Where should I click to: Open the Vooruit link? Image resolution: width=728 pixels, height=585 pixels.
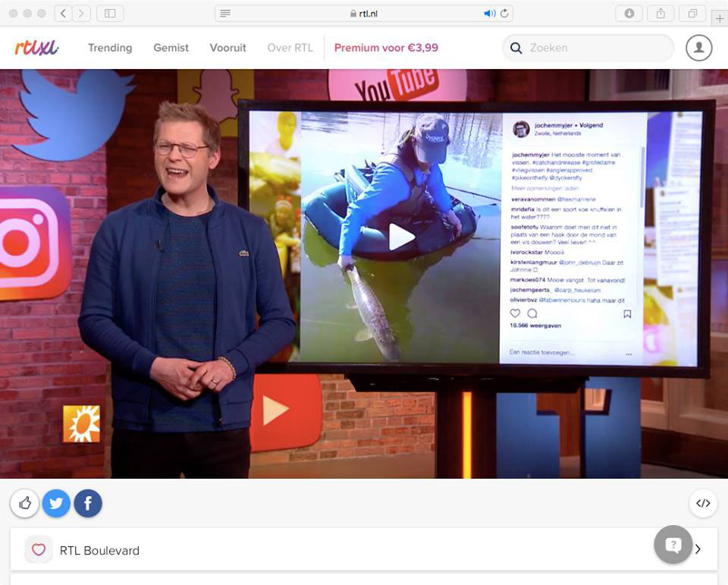pos(228,48)
